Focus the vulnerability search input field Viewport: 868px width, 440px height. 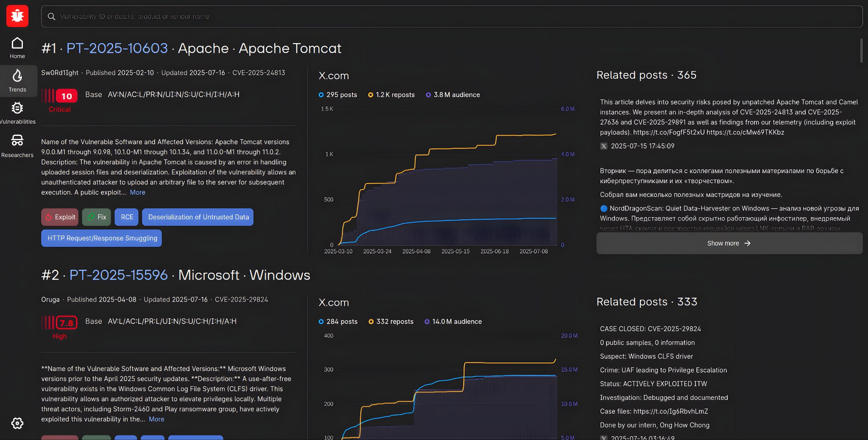(x=452, y=17)
